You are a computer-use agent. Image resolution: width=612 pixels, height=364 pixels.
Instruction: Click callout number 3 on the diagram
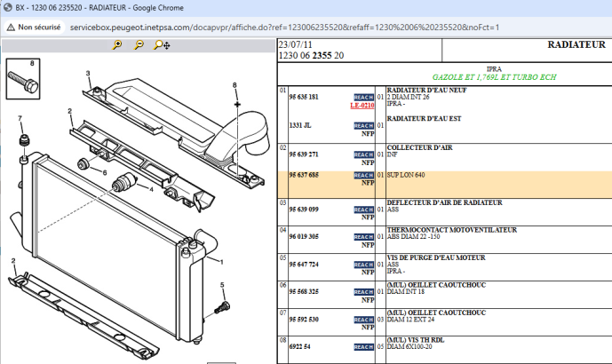point(87,73)
